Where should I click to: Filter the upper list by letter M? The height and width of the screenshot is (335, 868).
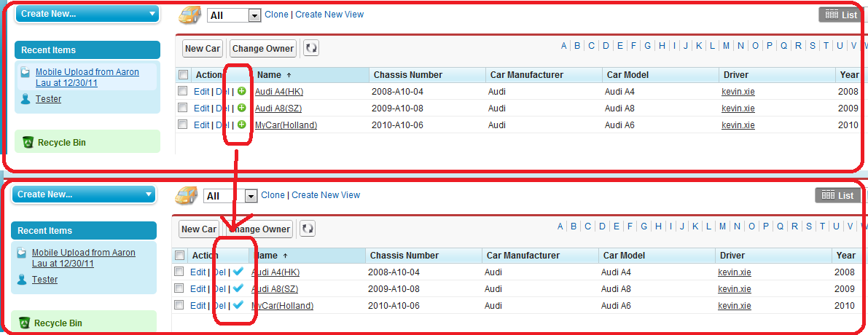pyautogui.click(x=726, y=46)
